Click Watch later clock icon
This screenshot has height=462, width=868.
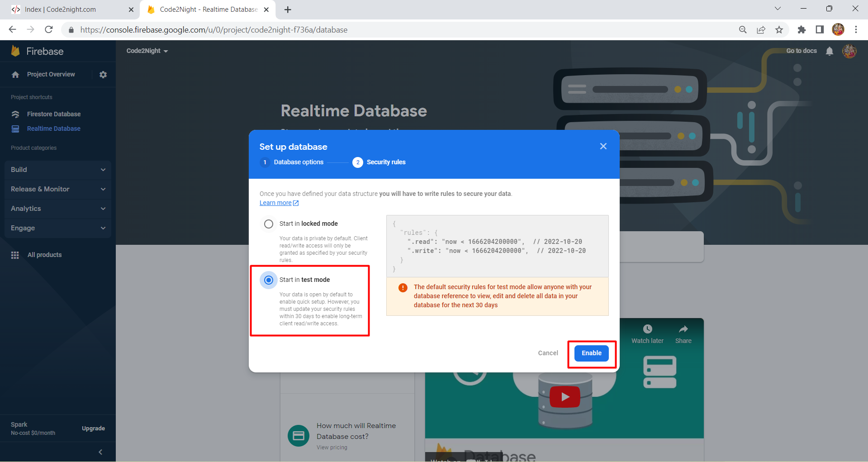647,329
